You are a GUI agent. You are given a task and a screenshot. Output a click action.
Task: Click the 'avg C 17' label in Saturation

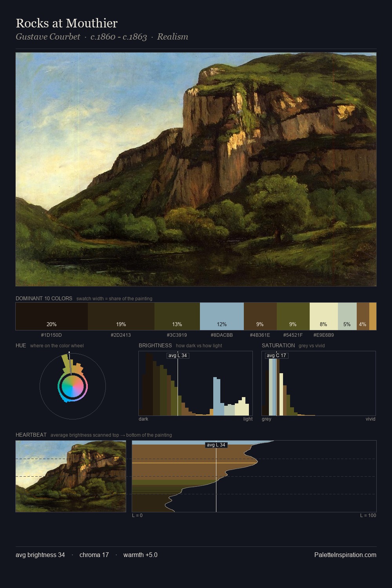[x=277, y=356]
